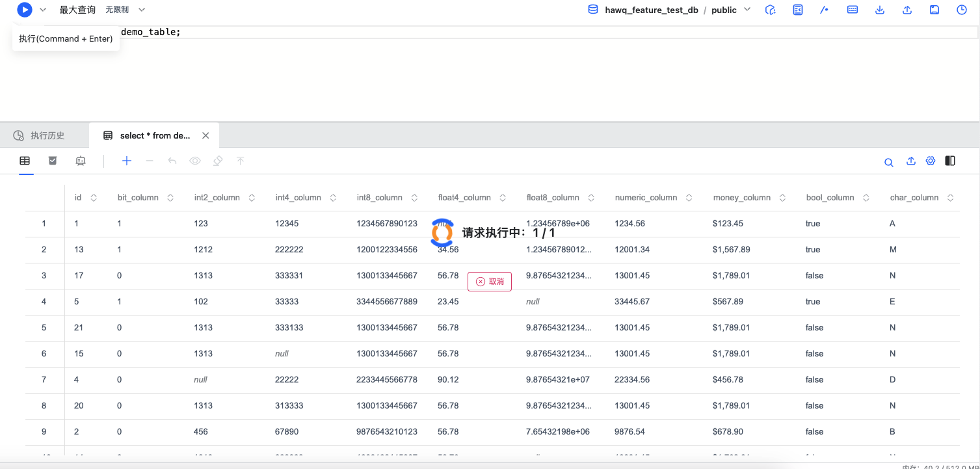Image resolution: width=980 pixels, height=469 pixels.
Task: Select the null cell in row 6 int4_column
Action: click(282, 354)
